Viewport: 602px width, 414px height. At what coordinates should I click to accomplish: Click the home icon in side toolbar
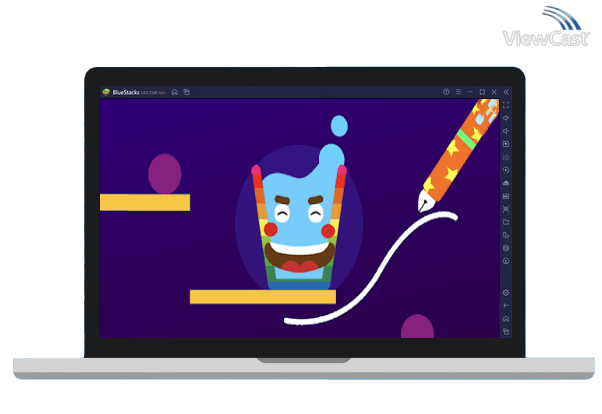[506, 319]
